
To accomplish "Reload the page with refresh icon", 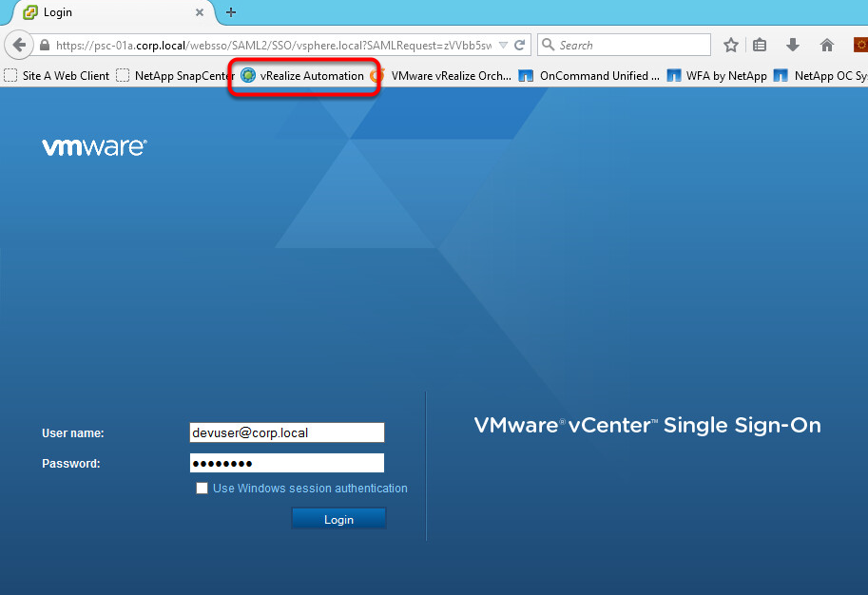I will click(519, 46).
